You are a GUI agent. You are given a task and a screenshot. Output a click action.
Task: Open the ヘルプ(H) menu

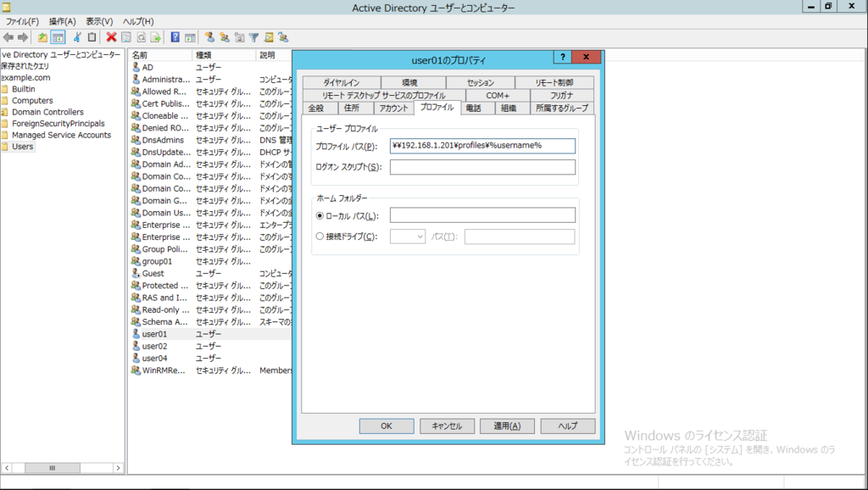pos(138,21)
